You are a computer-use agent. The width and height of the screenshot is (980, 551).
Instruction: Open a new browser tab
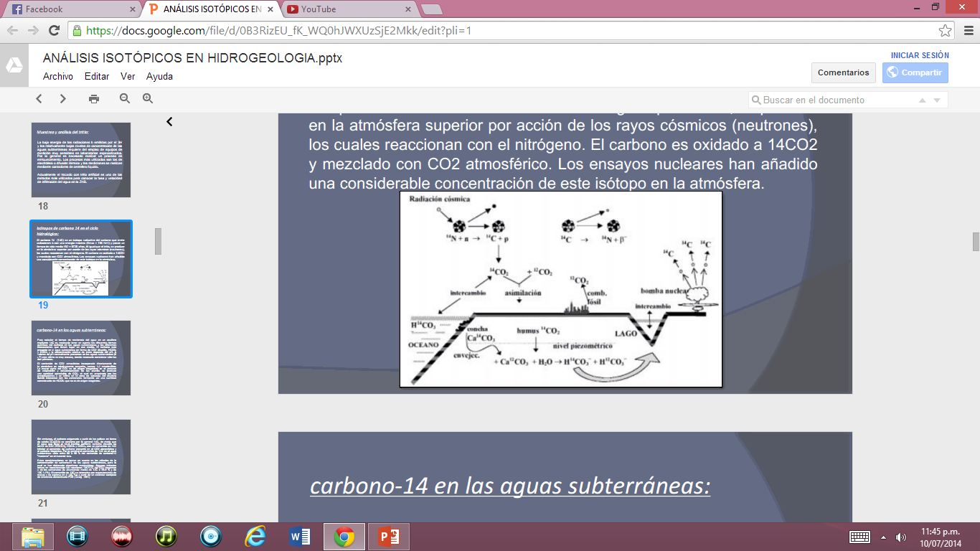pyautogui.click(x=431, y=9)
